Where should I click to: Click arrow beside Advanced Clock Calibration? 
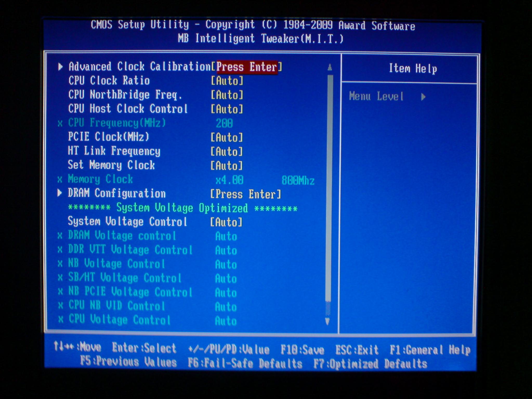tap(60, 67)
